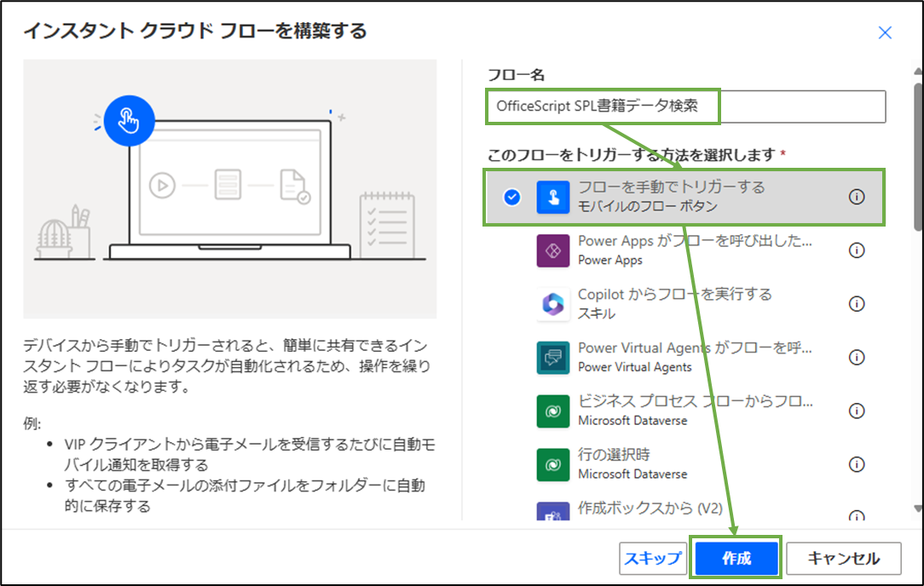Click the scrollbar down arrow
This screenshot has height=586, width=924.
(918, 508)
